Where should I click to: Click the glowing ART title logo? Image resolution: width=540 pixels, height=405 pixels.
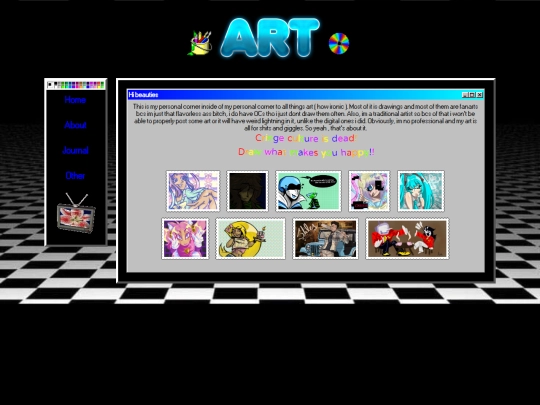click(270, 38)
